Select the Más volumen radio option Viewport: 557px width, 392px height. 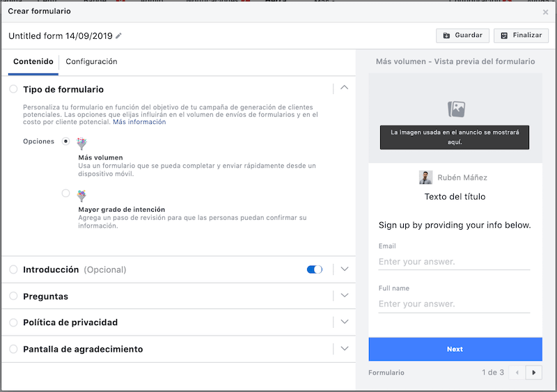(65, 141)
